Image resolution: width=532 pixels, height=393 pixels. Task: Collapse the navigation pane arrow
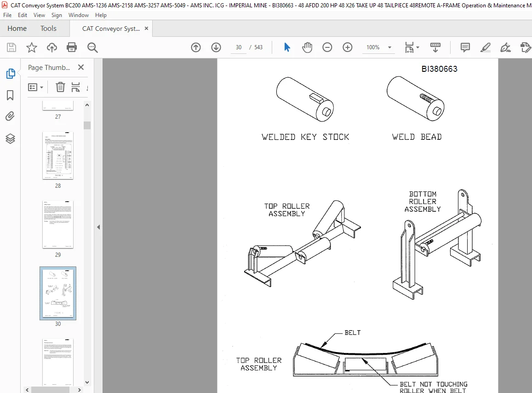click(x=98, y=227)
